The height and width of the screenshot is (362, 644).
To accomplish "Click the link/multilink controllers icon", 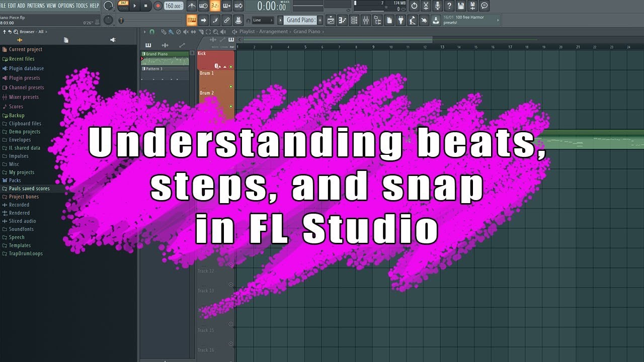I will 226,20.
